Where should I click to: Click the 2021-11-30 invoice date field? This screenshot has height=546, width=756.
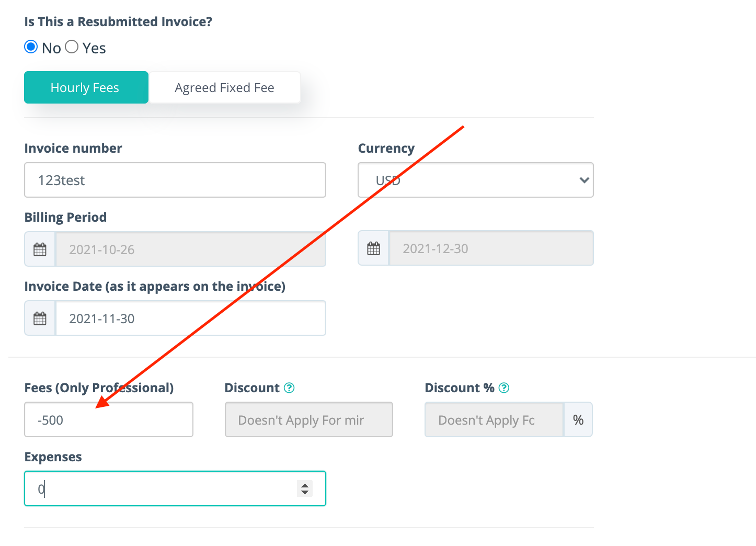(x=191, y=318)
